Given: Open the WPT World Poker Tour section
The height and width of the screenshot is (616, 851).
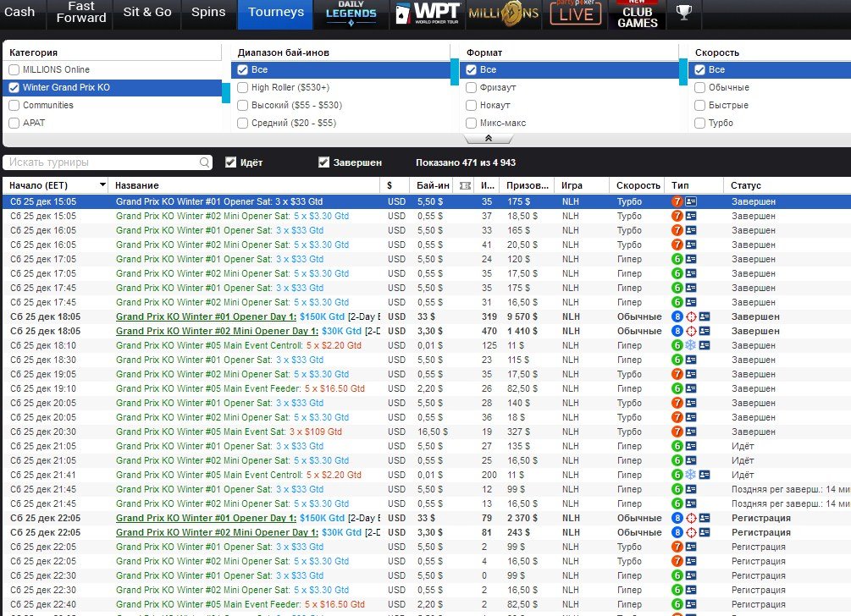Looking at the screenshot, I should click(428, 14).
